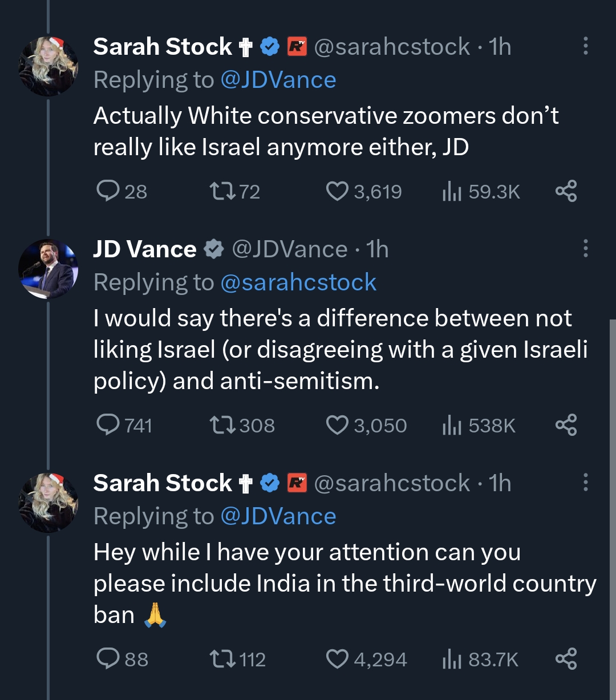The image size is (616, 700).
Task: Open @JDVance mention in first tweet
Action: [278, 80]
